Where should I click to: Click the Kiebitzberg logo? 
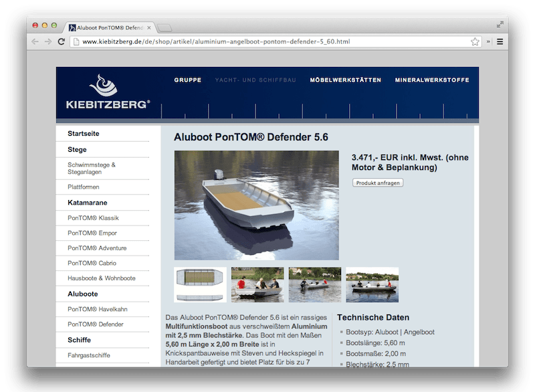[x=108, y=92]
